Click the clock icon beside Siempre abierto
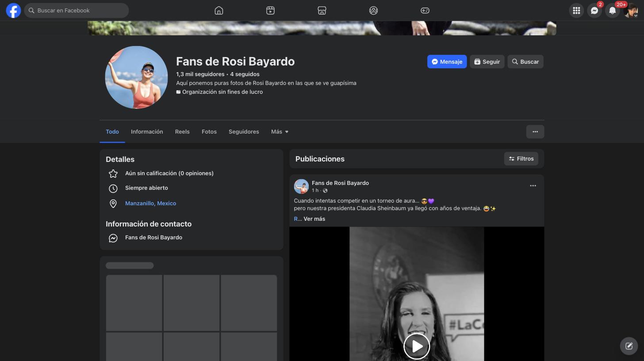Image resolution: width=644 pixels, height=361 pixels. click(113, 188)
